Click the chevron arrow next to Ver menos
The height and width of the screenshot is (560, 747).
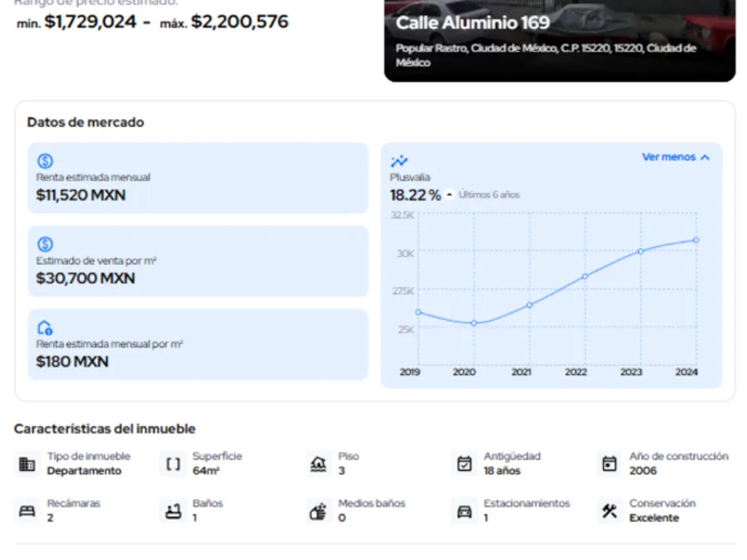pos(705,157)
